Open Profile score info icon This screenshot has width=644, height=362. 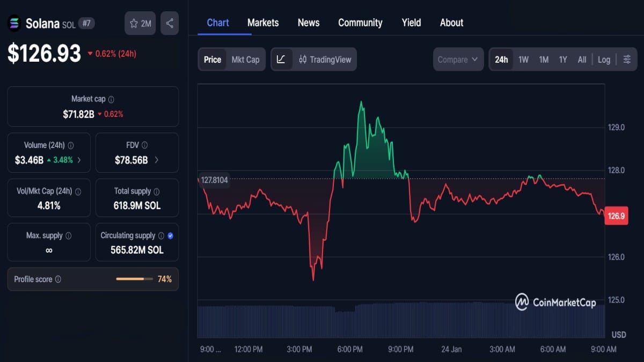point(58,279)
